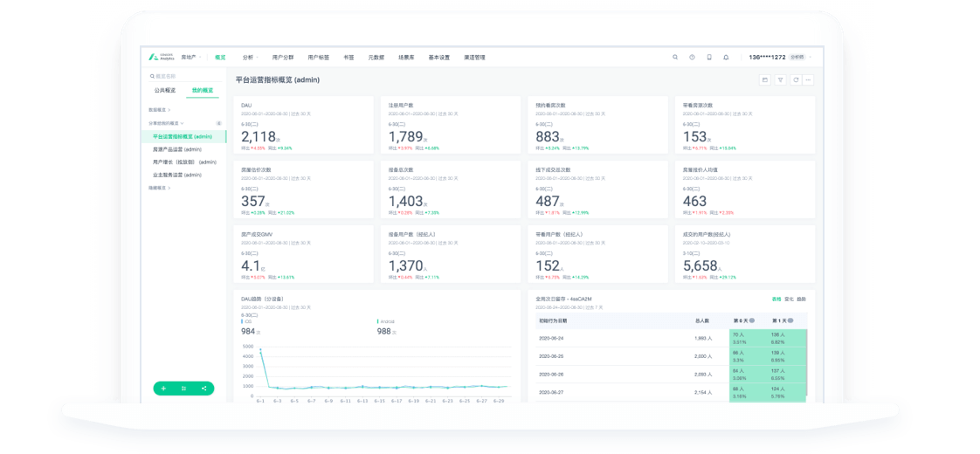Click the mobile device icon in header
The width and height of the screenshot is (980, 454).
pyautogui.click(x=709, y=58)
